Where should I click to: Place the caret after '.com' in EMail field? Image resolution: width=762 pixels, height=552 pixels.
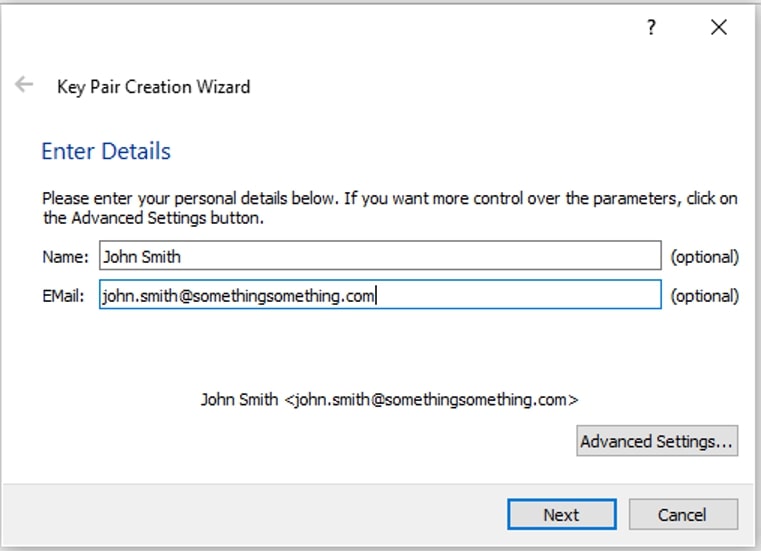[x=376, y=295]
